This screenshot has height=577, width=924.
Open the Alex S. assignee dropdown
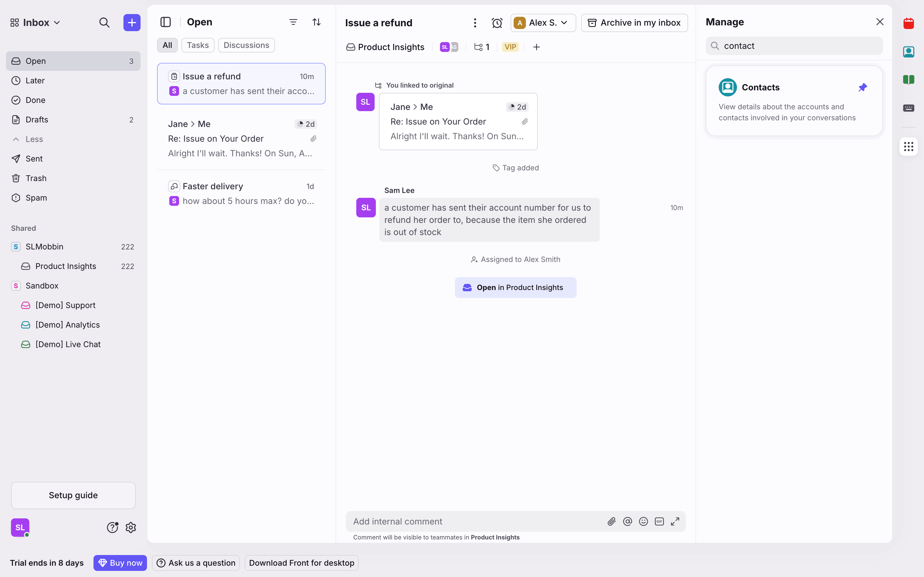click(x=543, y=23)
